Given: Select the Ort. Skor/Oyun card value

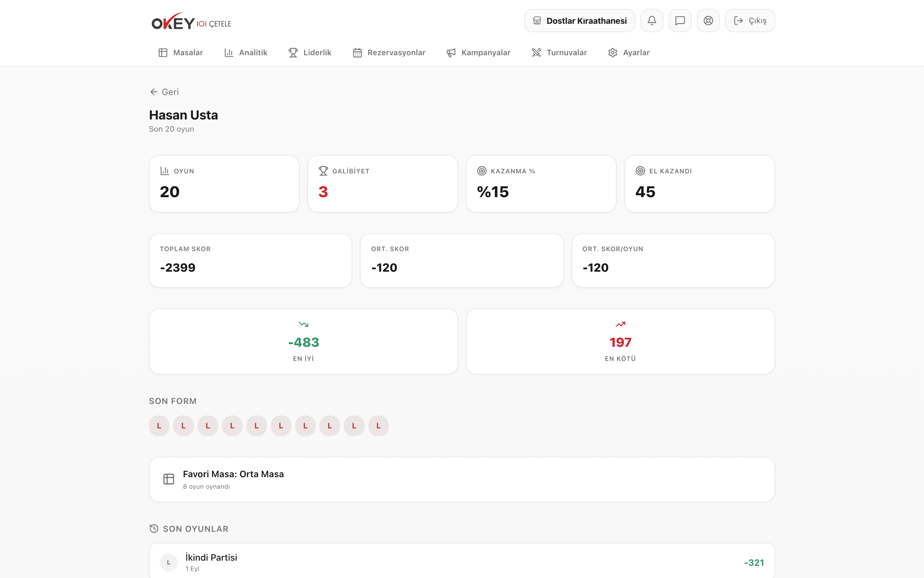Looking at the screenshot, I should [x=596, y=267].
